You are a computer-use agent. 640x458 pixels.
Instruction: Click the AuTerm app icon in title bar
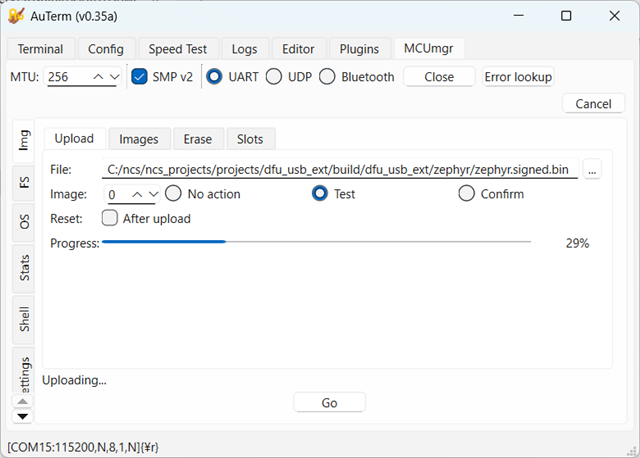[x=16, y=16]
